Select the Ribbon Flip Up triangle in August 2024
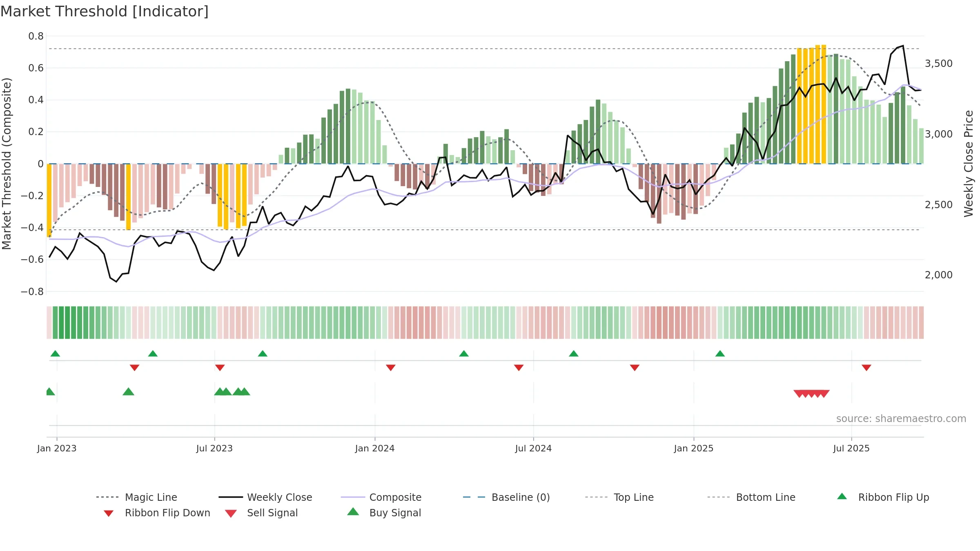Viewport: 980px width, 551px height. point(574,353)
